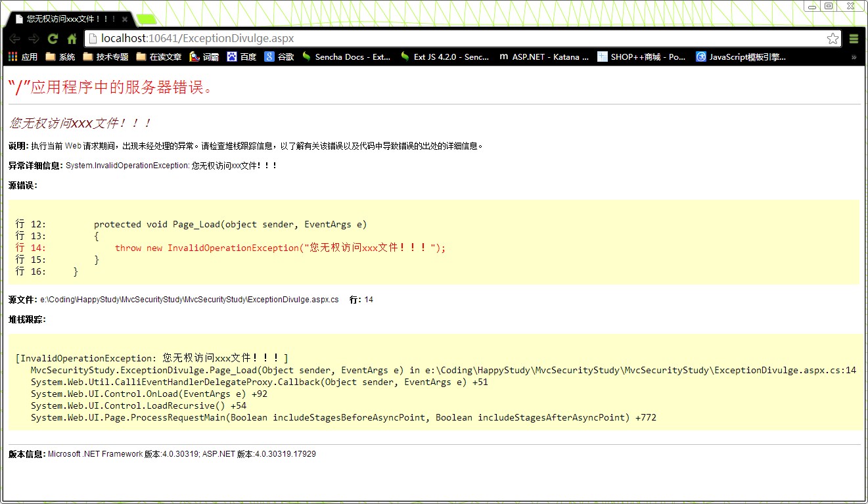Viewport: 868px width, 504px height.
Task: Open the Chrome menu hamburger icon
Action: (854, 39)
